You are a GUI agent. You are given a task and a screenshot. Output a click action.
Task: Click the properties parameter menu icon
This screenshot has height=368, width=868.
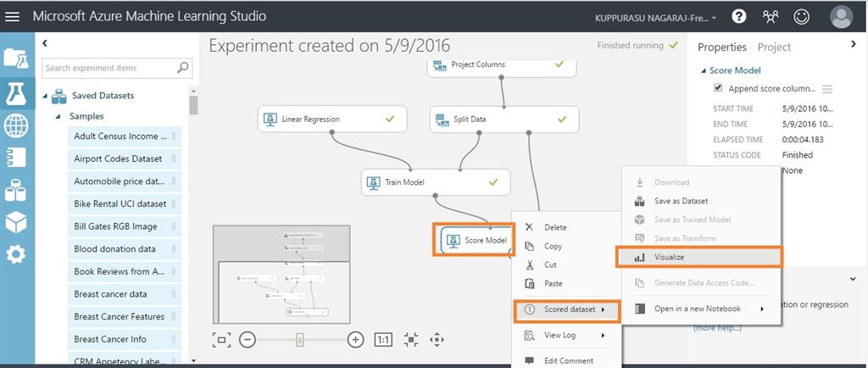pos(827,89)
